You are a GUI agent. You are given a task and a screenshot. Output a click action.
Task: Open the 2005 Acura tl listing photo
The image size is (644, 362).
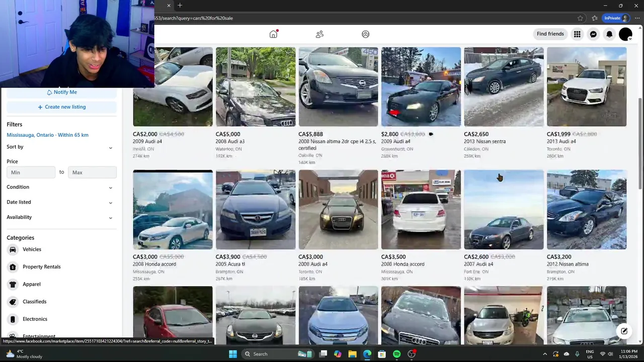(256, 210)
